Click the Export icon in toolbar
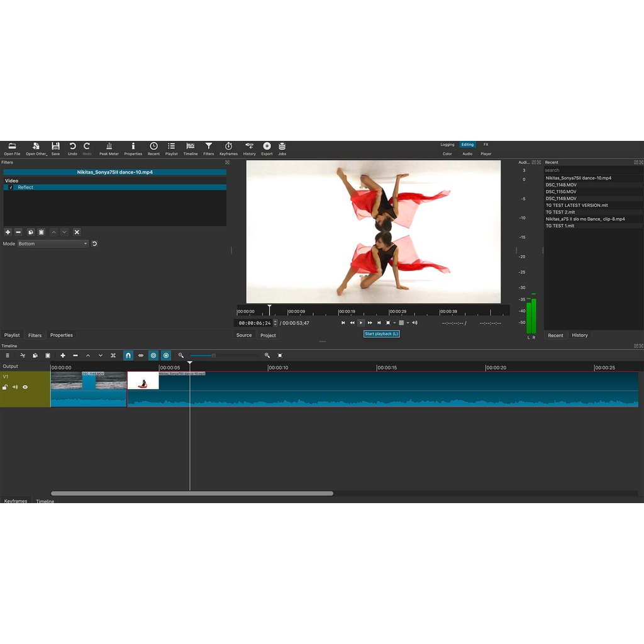 coord(267,148)
